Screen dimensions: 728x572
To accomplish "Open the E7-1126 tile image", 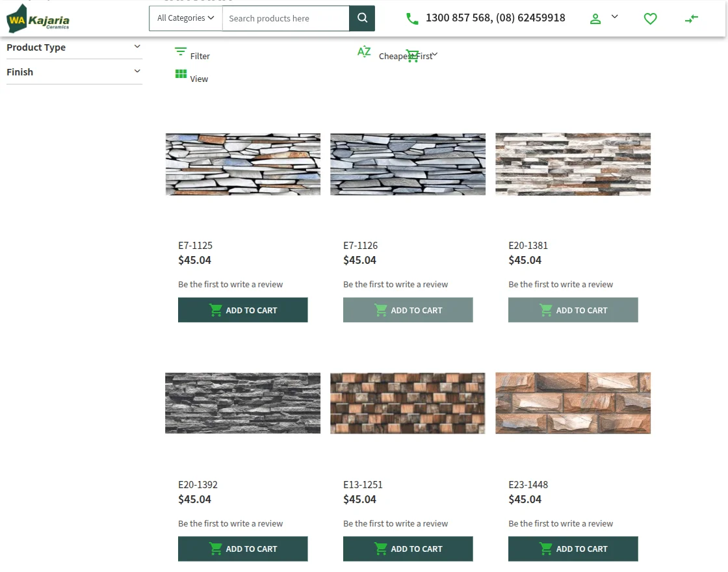I will click(x=408, y=164).
